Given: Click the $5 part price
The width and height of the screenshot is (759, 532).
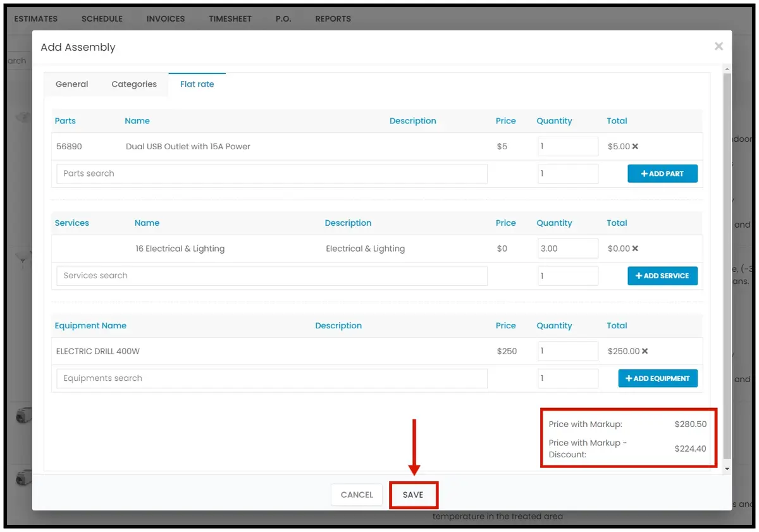Looking at the screenshot, I should [x=502, y=147].
